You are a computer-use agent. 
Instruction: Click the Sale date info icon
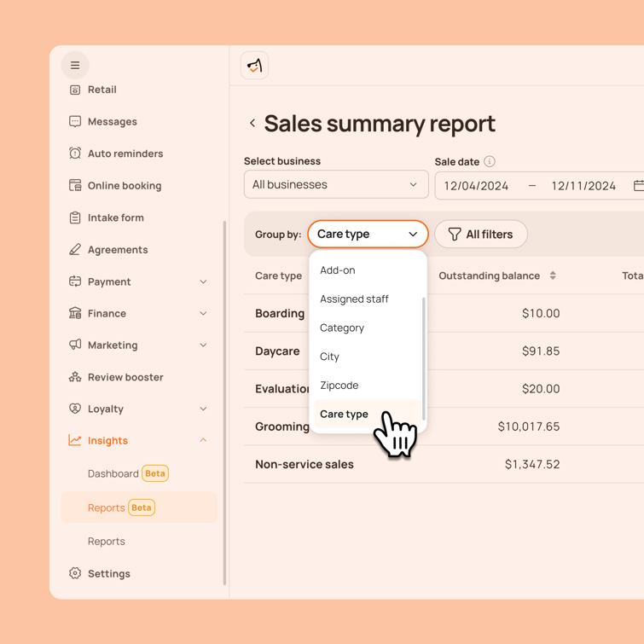[489, 161]
